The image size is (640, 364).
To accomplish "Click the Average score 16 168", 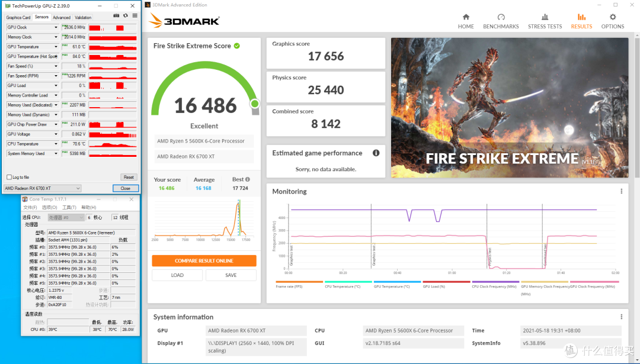I will click(x=203, y=188).
